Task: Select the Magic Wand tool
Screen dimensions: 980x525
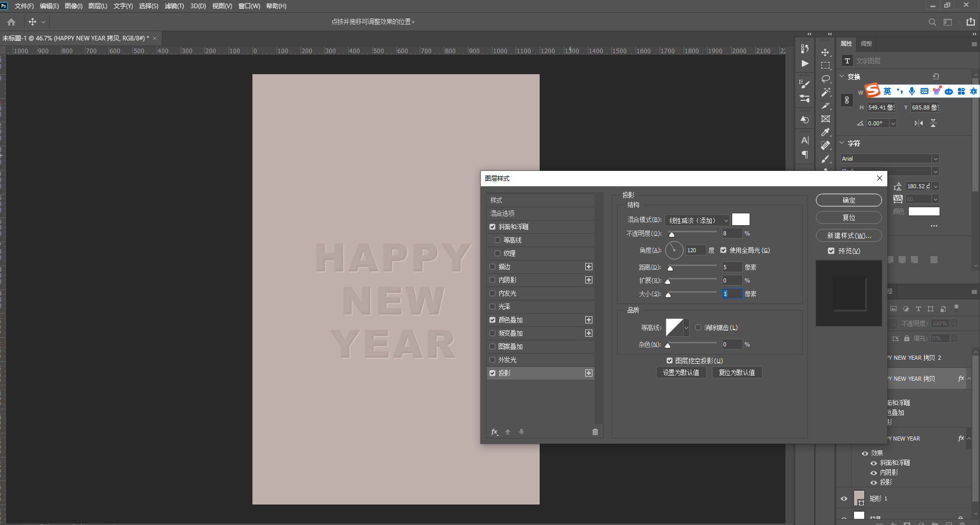Action: (x=825, y=92)
